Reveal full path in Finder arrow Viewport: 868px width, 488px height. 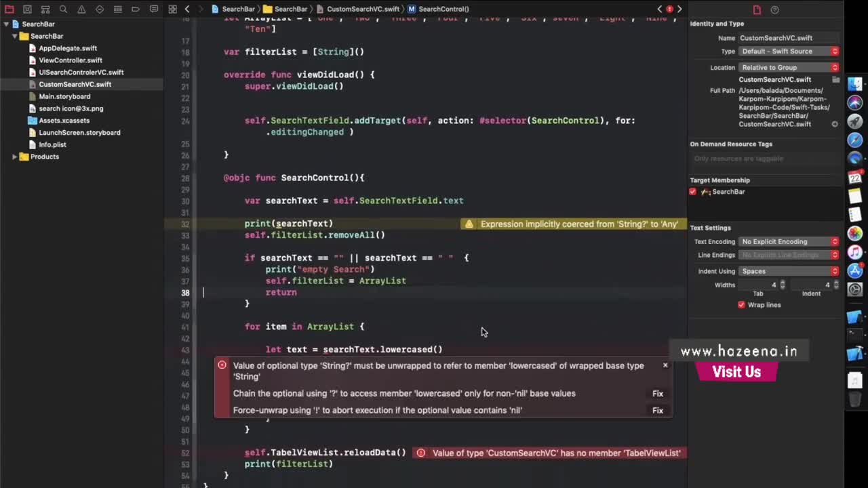[835, 124]
